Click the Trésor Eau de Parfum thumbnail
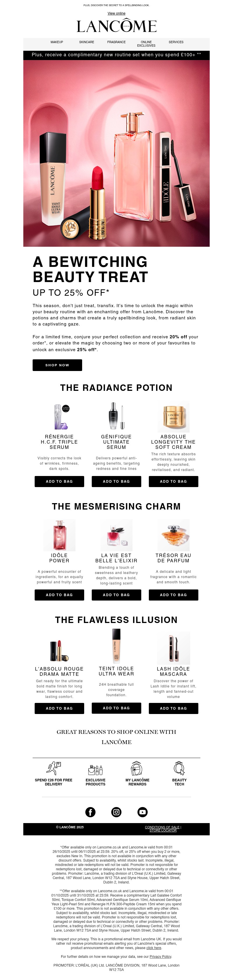 [173, 535]
